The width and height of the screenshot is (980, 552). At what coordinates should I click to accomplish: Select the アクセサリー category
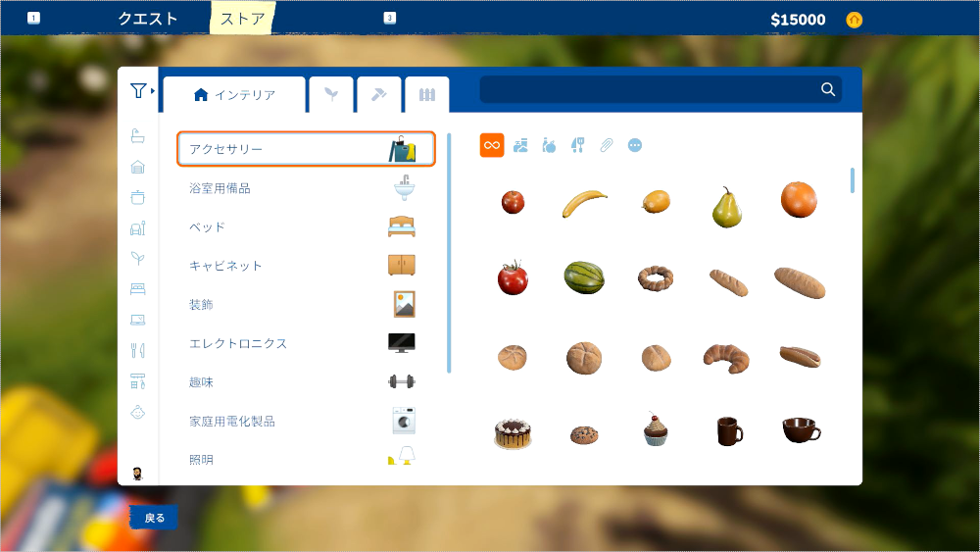click(x=306, y=149)
